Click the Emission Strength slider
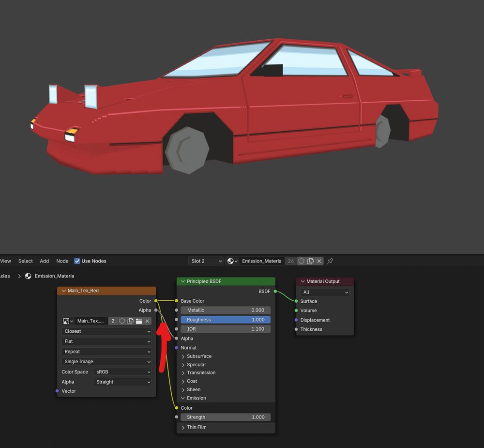This screenshot has width=484, height=448. point(226,417)
